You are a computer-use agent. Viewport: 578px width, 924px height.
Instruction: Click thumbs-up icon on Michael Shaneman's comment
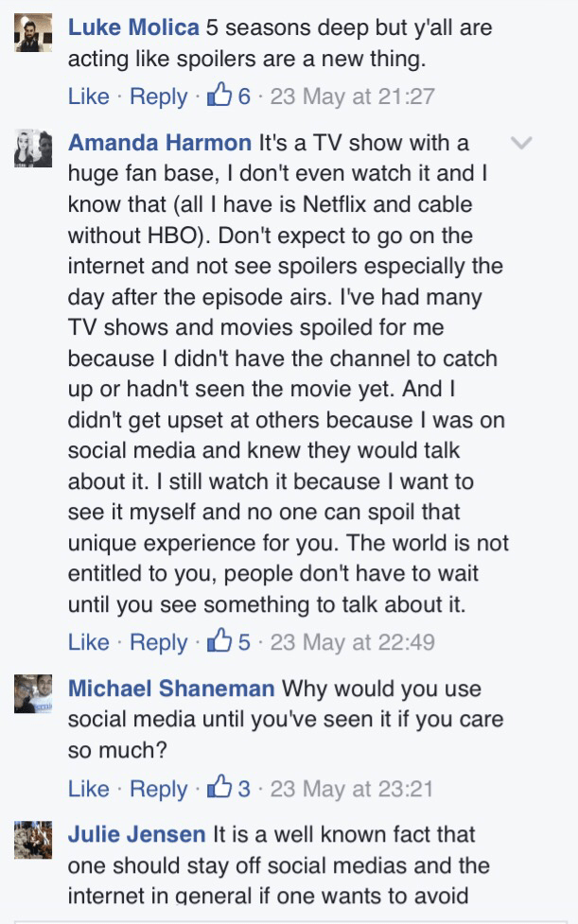coord(219,788)
